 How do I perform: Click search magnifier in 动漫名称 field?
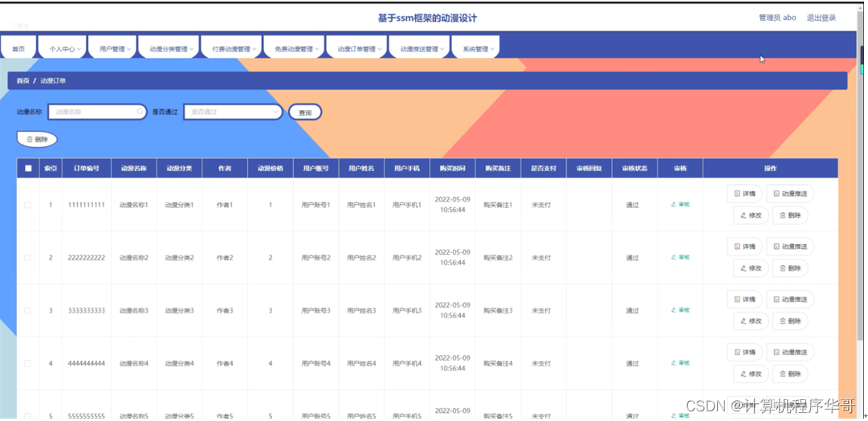pyautogui.click(x=140, y=112)
